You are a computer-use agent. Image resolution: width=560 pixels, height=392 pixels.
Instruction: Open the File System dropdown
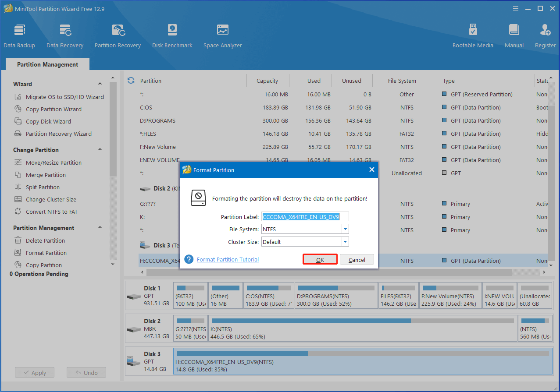click(345, 229)
